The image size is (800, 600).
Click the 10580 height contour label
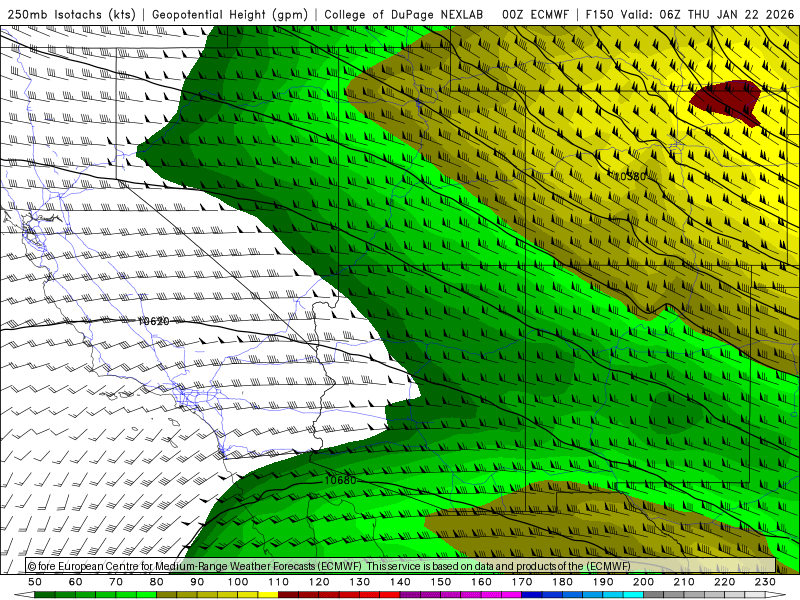click(x=629, y=177)
